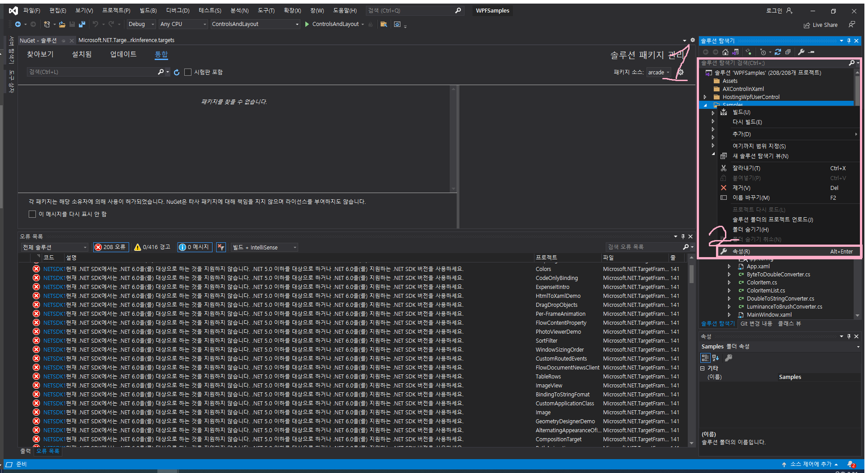Open the 디버그(D) menu
The height and width of the screenshot is (473, 868).
[x=178, y=10]
